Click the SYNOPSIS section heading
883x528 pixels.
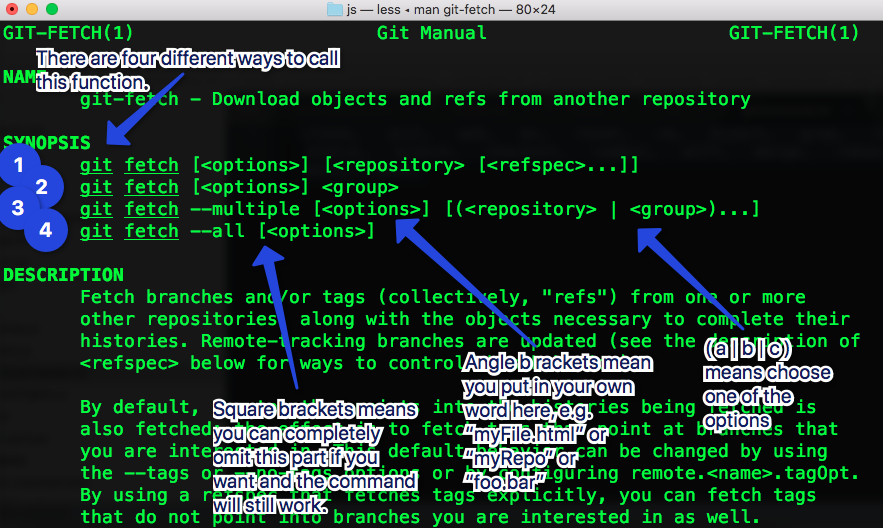click(47, 143)
